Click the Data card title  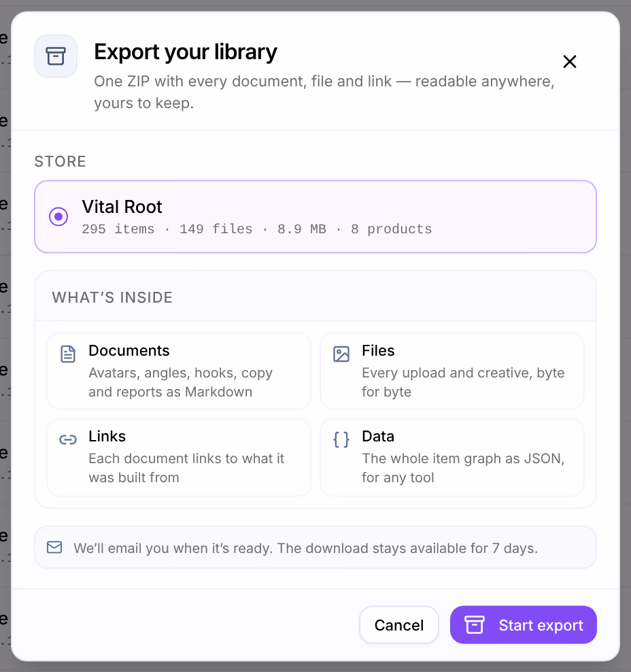(x=378, y=436)
